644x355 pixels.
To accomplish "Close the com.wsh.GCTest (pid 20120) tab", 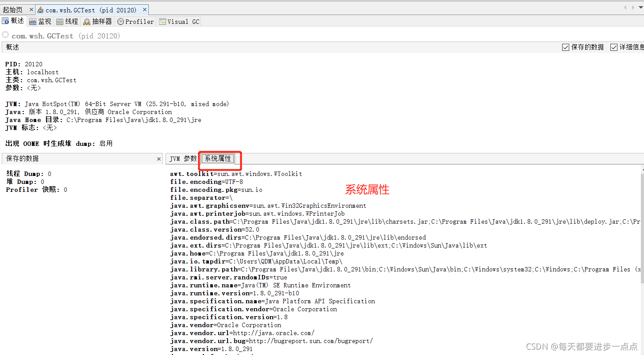I will coord(144,9).
